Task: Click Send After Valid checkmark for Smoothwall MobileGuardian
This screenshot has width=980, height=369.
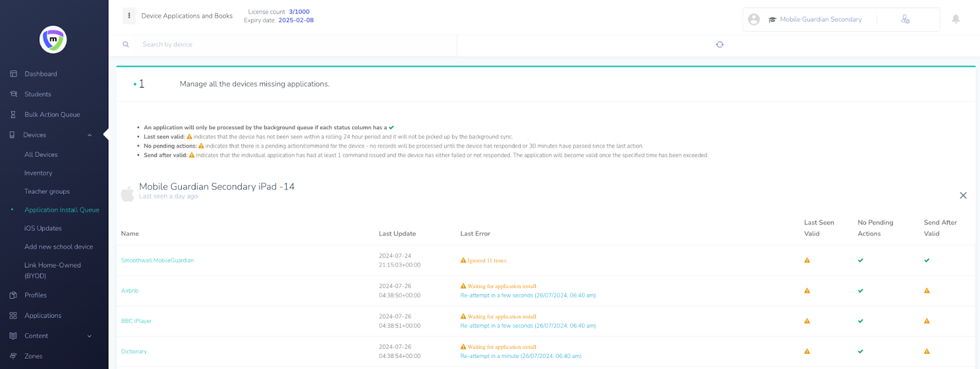Action: [x=927, y=261]
